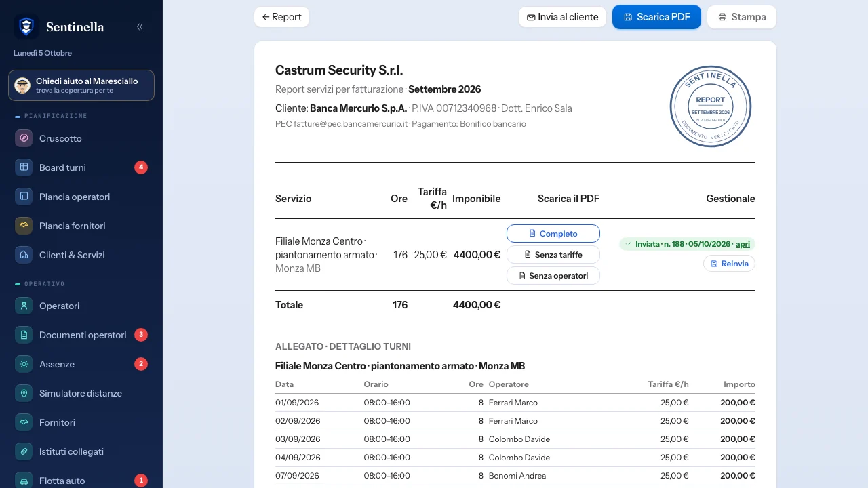Screen dimensions: 868x488
Task: Open Simulatore distanze
Action: (x=81, y=393)
